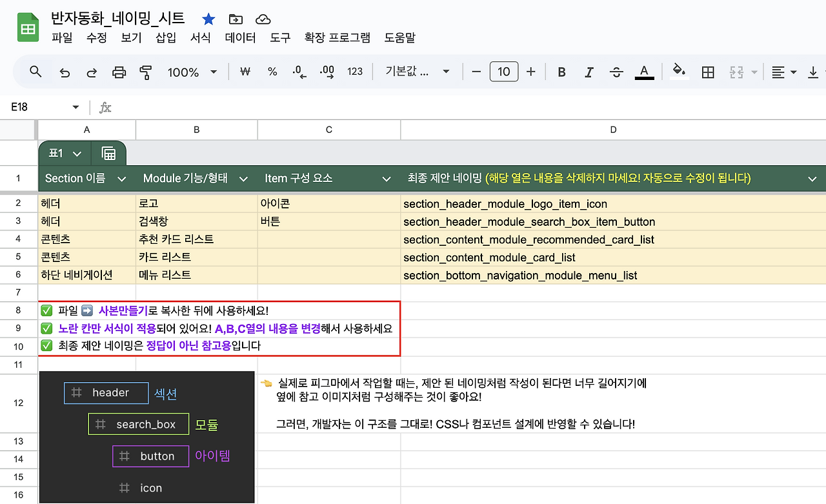The width and height of the screenshot is (826, 504).
Task: Open the 파일 menu
Action: pyautogui.click(x=62, y=37)
